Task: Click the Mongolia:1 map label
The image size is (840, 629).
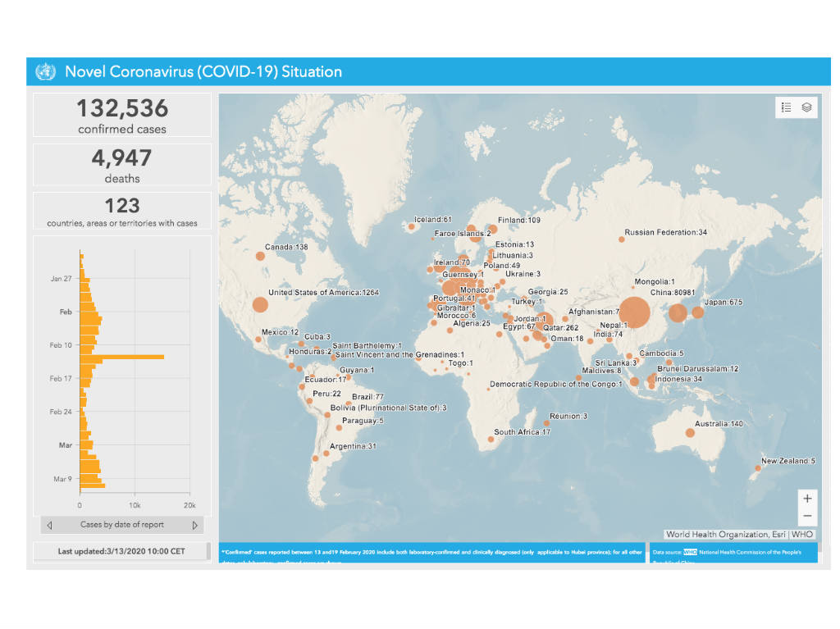Action: [x=655, y=282]
